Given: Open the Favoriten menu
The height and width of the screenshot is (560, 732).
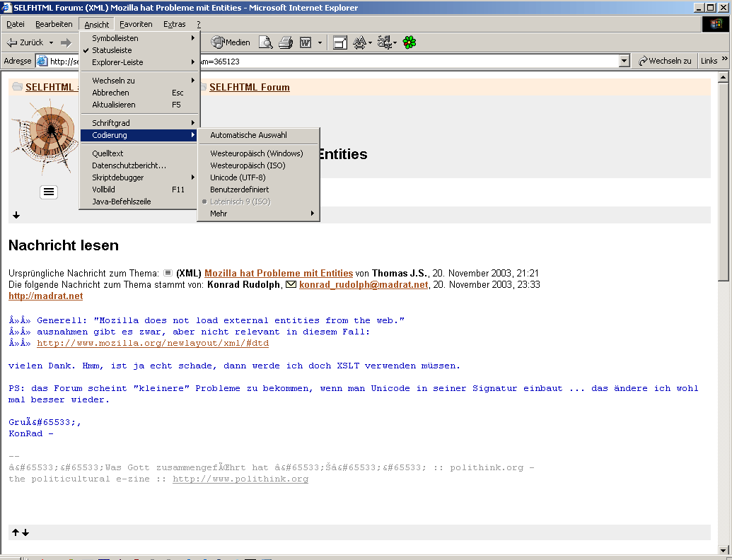Looking at the screenshot, I should click(x=136, y=24).
